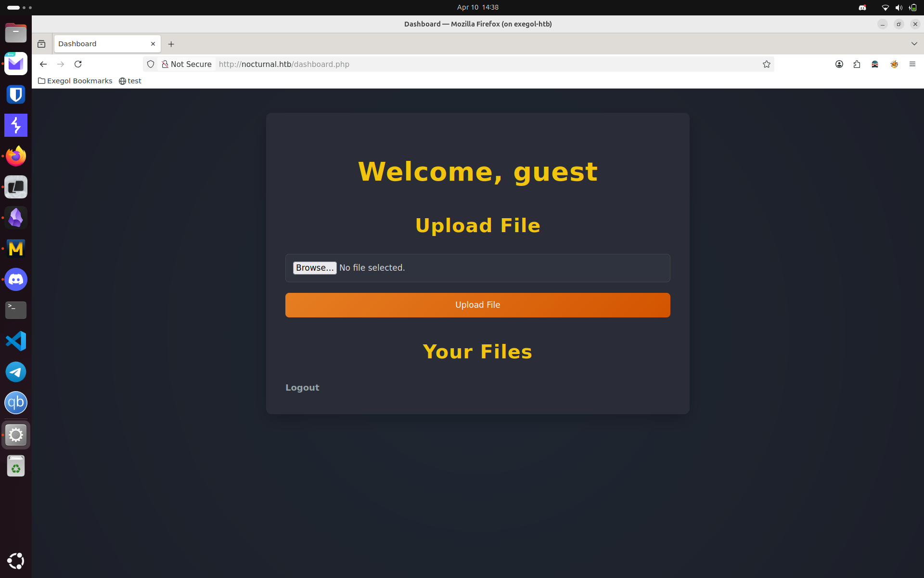924x578 pixels.
Task: Click the Browse... file button
Action: pyautogui.click(x=315, y=268)
